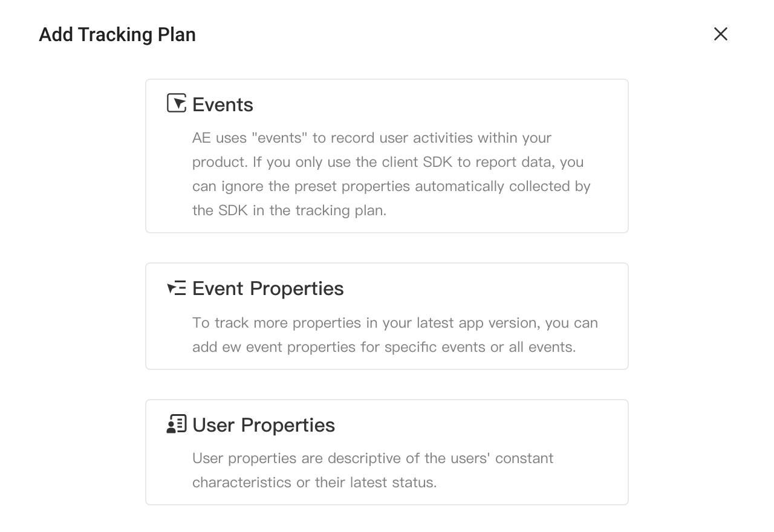The width and height of the screenshot is (774, 532).
Task: Click the list-pointer icon beside Event Properties
Action: (177, 288)
